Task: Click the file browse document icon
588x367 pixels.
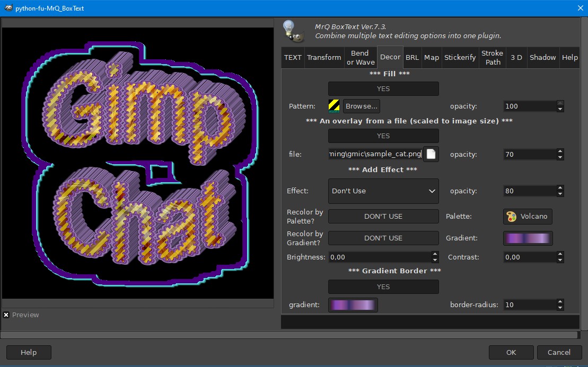Action: tap(431, 154)
